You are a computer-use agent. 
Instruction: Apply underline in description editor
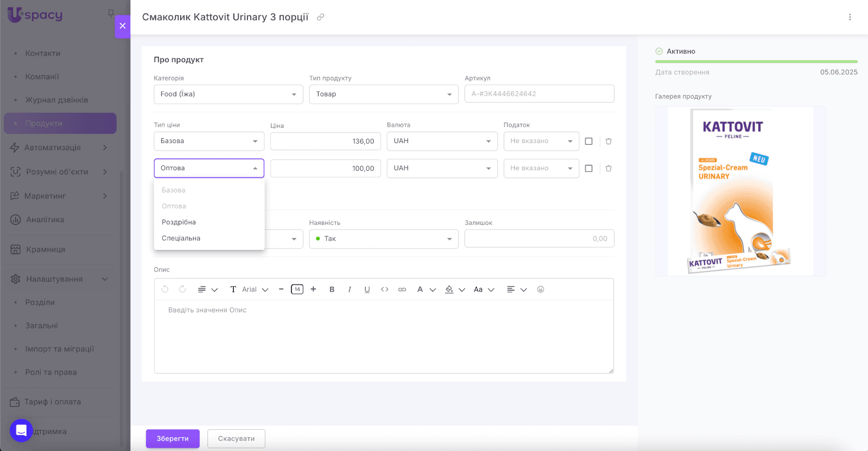pyautogui.click(x=367, y=289)
